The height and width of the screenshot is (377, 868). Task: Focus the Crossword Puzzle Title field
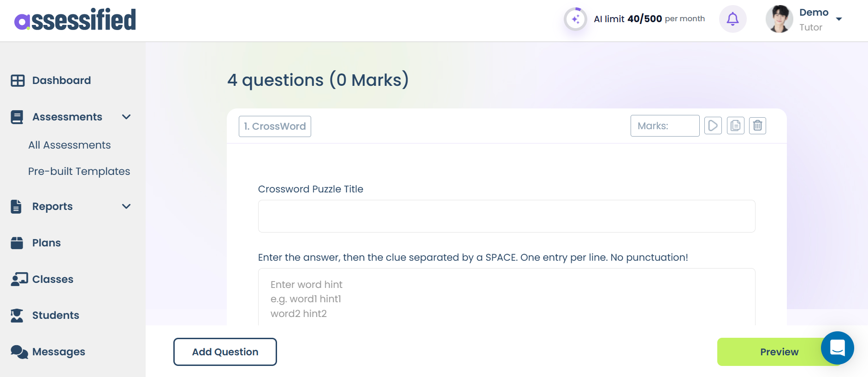pos(506,216)
